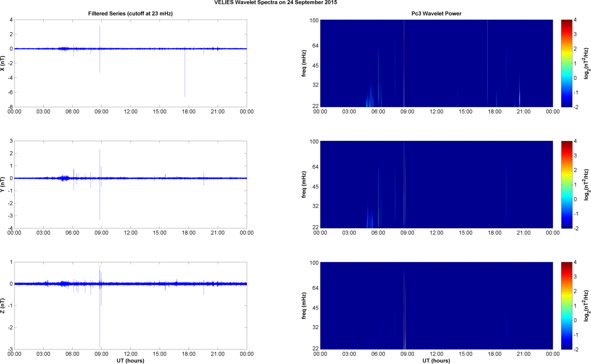Image resolution: width=591 pixels, height=364 pixels.
Task: Click the "freq (mHz)" label of the middle spectrogram
Action: [304, 184]
